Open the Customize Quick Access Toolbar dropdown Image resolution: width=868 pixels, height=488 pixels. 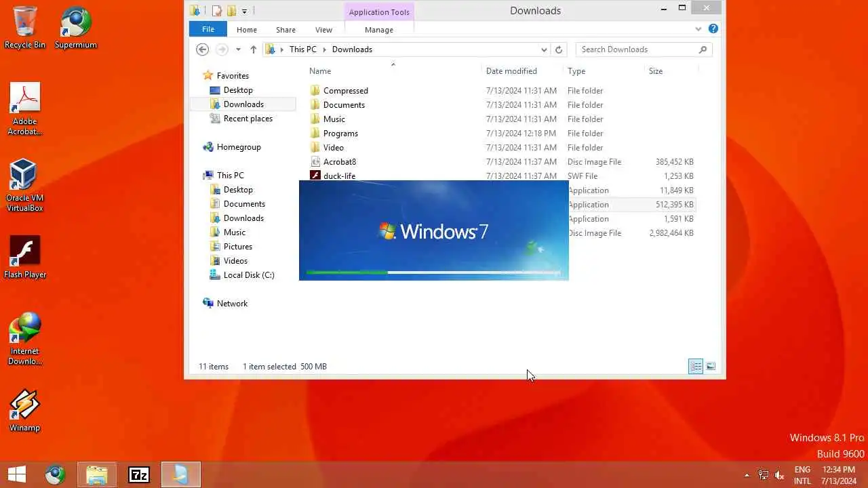coord(244,11)
